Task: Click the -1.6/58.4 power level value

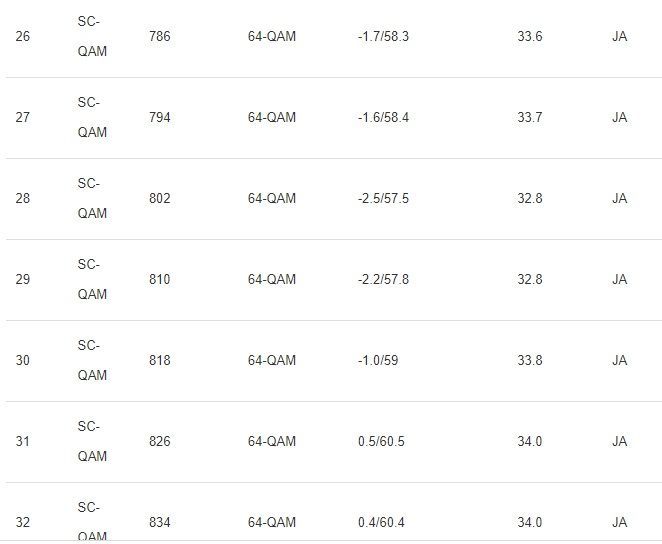Action: coord(383,118)
